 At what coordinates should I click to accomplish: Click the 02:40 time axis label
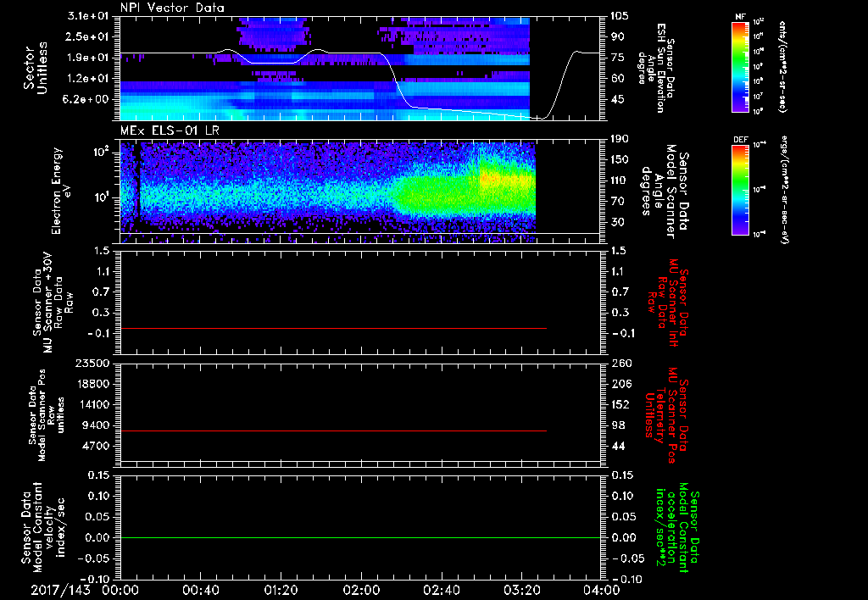(441, 590)
